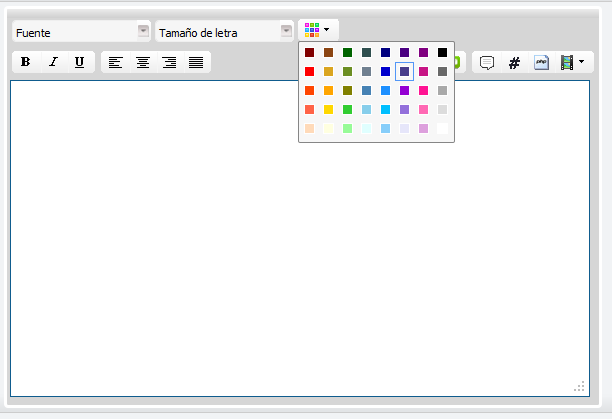Align text to the right

tap(170, 62)
